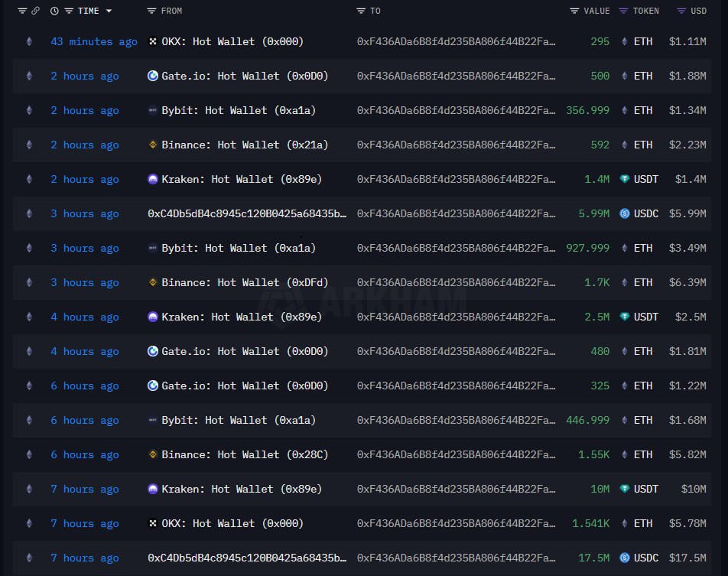728x576 pixels.
Task: Click the TOKEN column header
Action: point(646,11)
